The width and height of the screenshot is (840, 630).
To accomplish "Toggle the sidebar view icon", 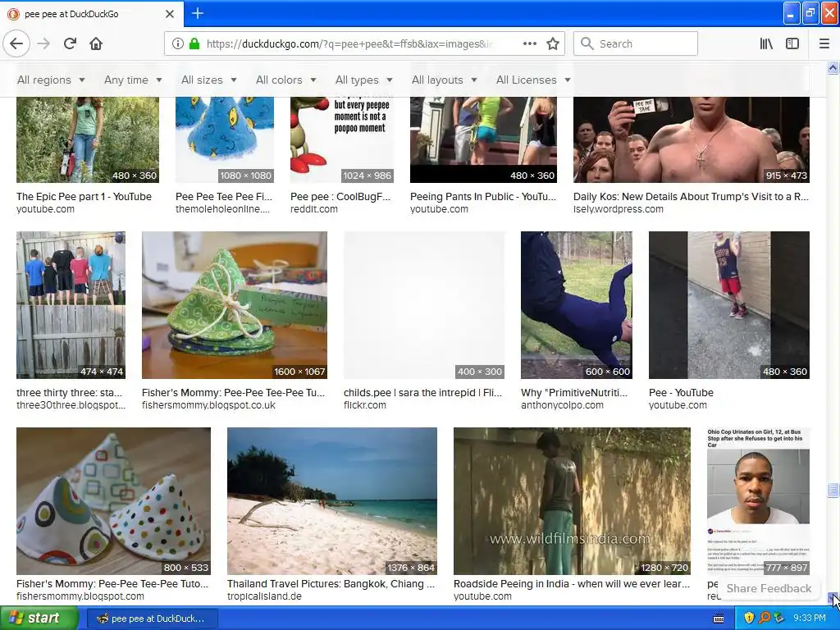I will [x=792, y=44].
